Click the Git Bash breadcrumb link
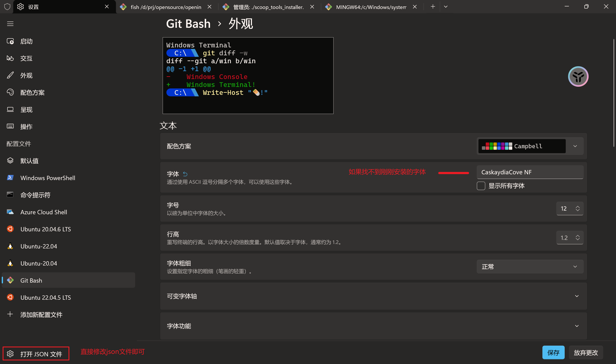Image resolution: width=616 pixels, height=364 pixels. (188, 24)
